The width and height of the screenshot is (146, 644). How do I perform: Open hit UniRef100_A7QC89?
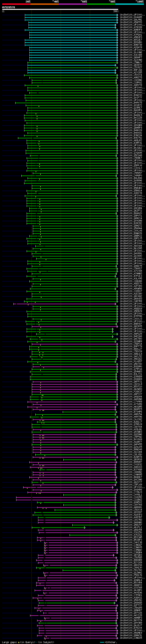pos(131,27)
